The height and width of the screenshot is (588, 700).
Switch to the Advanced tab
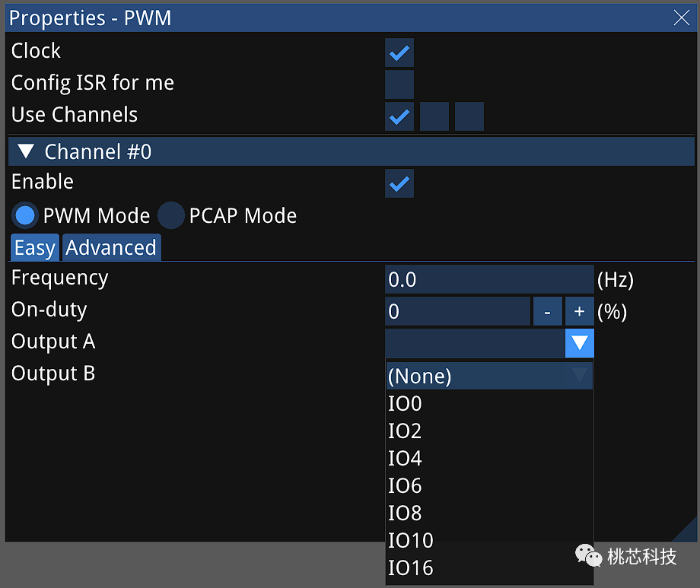[x=111, y=248]
